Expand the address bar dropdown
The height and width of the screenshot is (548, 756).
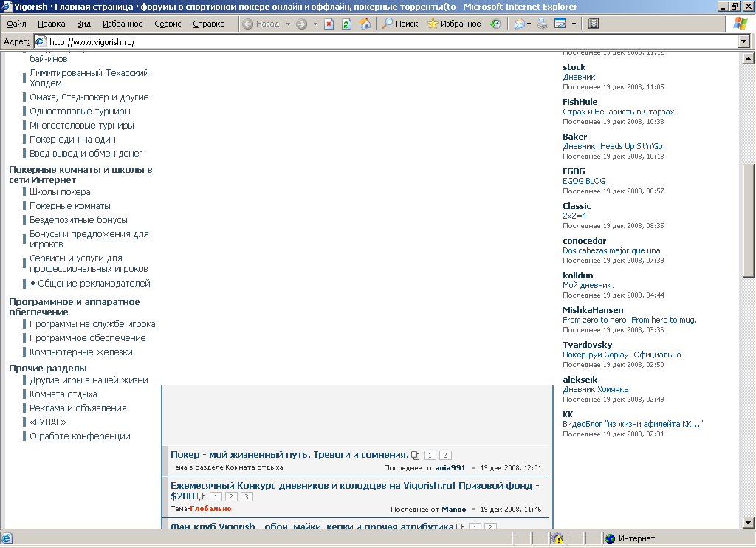[744, 42]
